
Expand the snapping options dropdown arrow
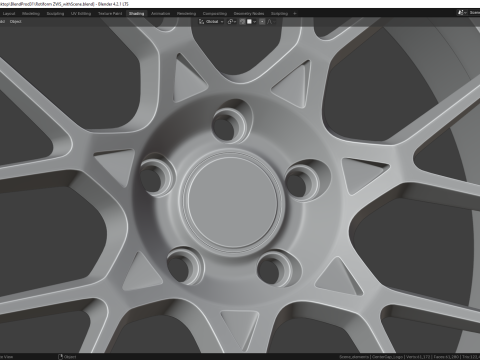tap(254, 22)
